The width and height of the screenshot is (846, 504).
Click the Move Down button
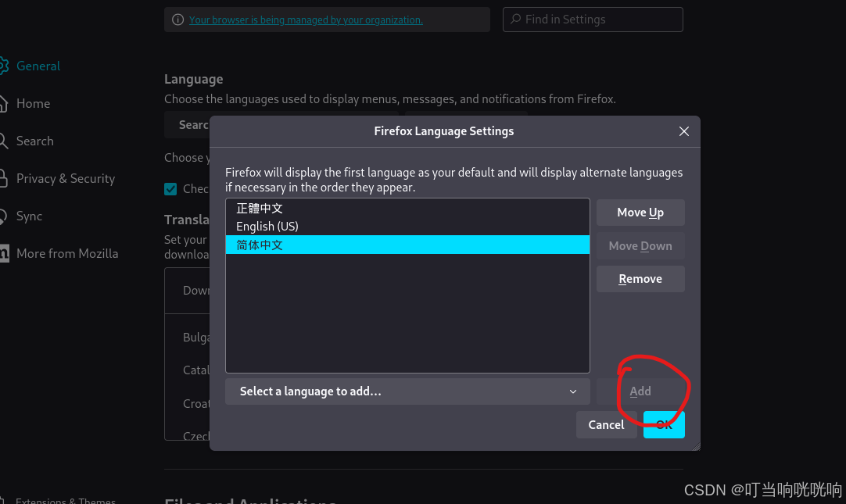[x=640, y=246]
